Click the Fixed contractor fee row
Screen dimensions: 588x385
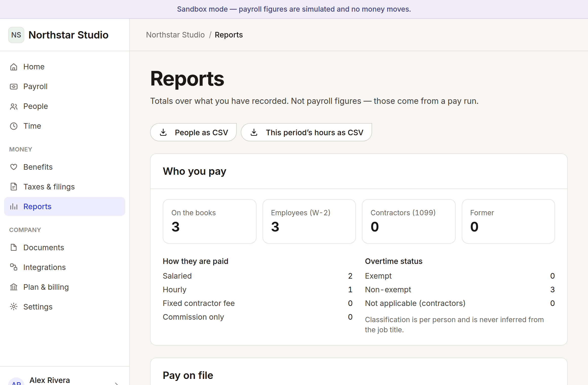[x=258, y=303]
